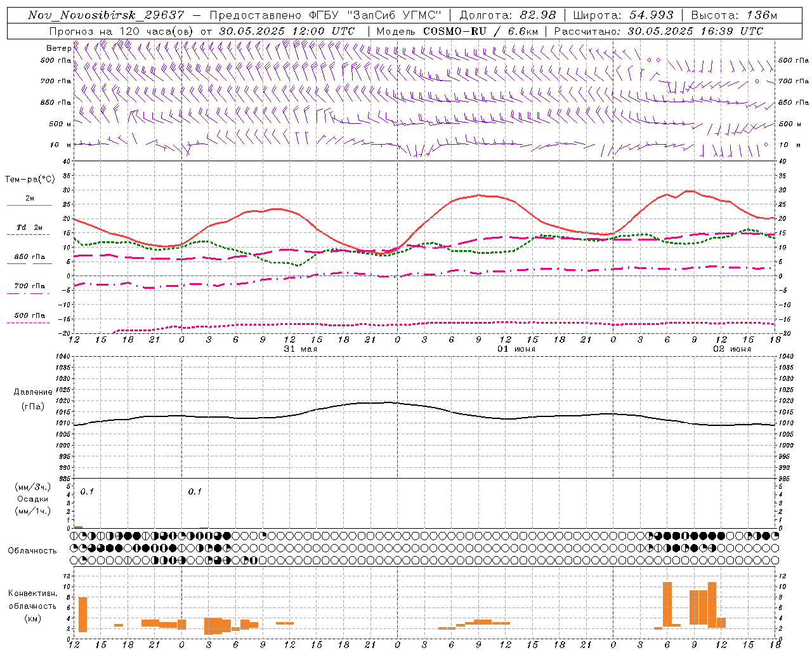Select the longitude value "Долгота: 82.98"
This screenshot has width=812, height=650.
point(507,15)
